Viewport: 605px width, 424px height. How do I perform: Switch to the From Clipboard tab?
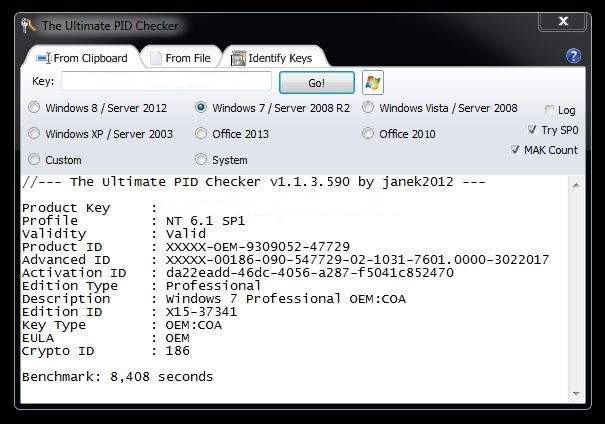(82, 58)
